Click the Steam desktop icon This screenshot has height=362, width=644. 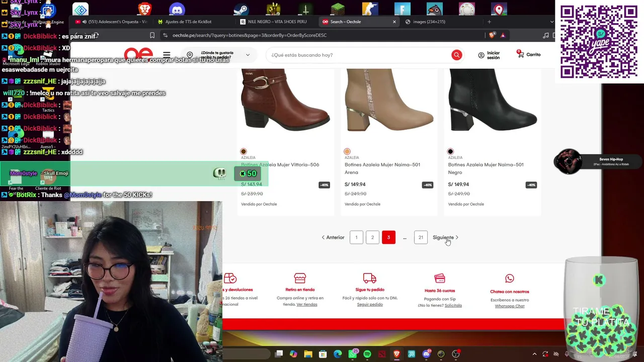(x=242, y=9)
